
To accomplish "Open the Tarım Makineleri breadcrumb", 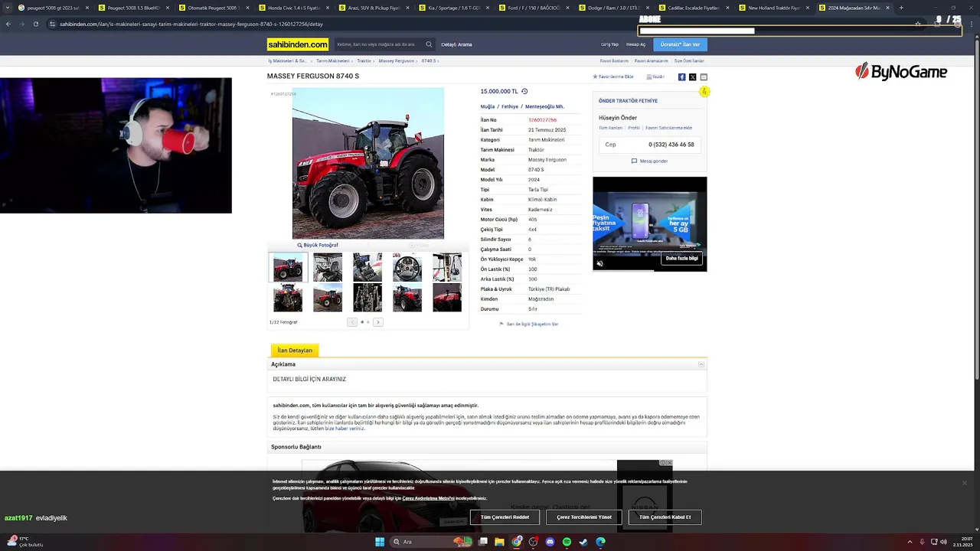I will [x=332, y=60].
